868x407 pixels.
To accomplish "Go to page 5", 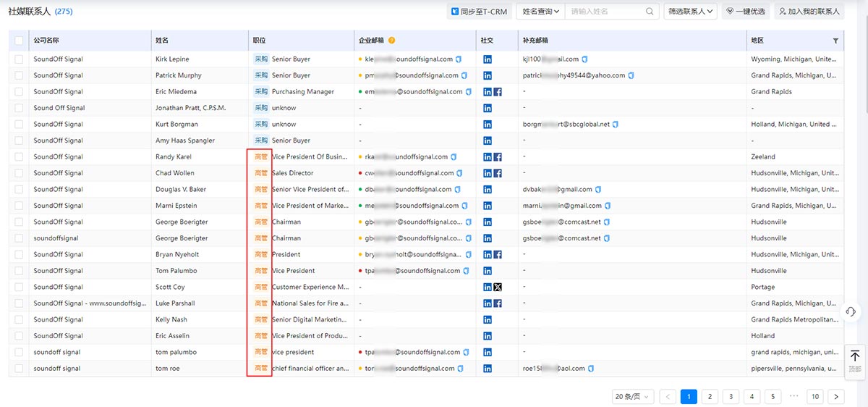I will [773, 396].
